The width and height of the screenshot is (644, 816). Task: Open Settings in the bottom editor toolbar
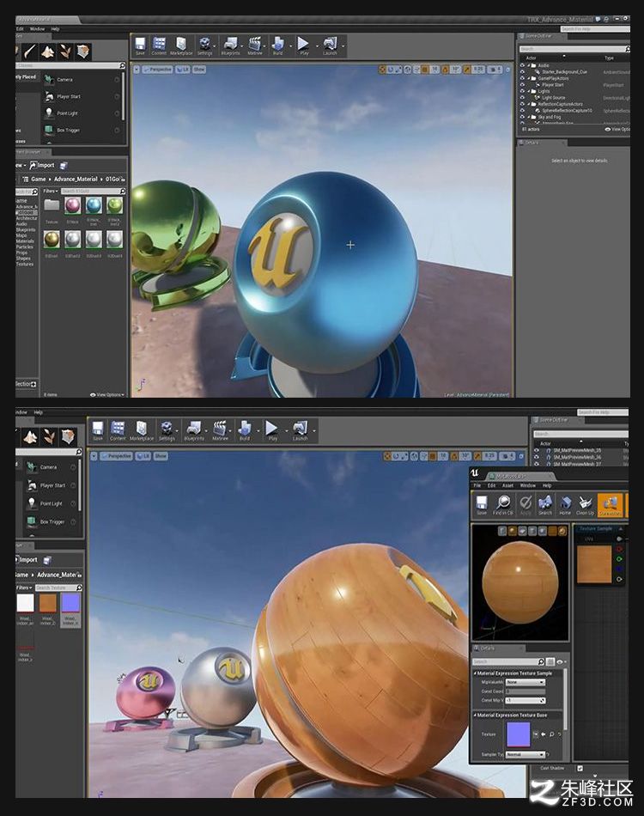click(167, 431)
